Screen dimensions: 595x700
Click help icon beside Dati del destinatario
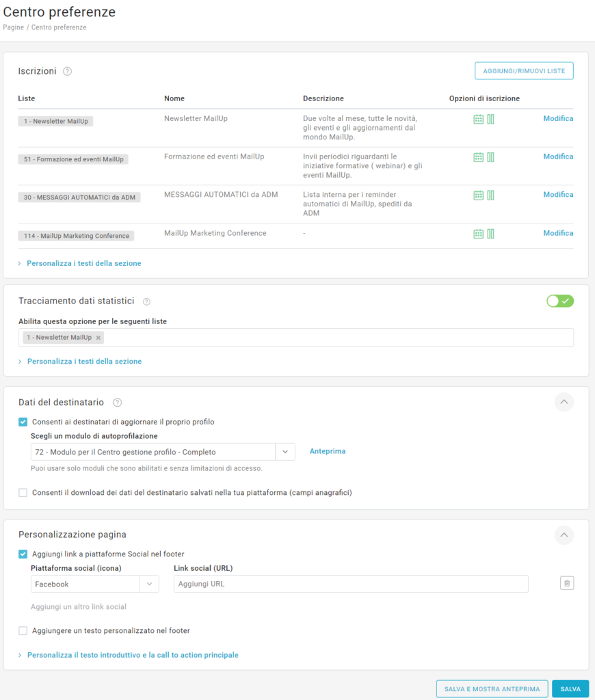[117, 403]
